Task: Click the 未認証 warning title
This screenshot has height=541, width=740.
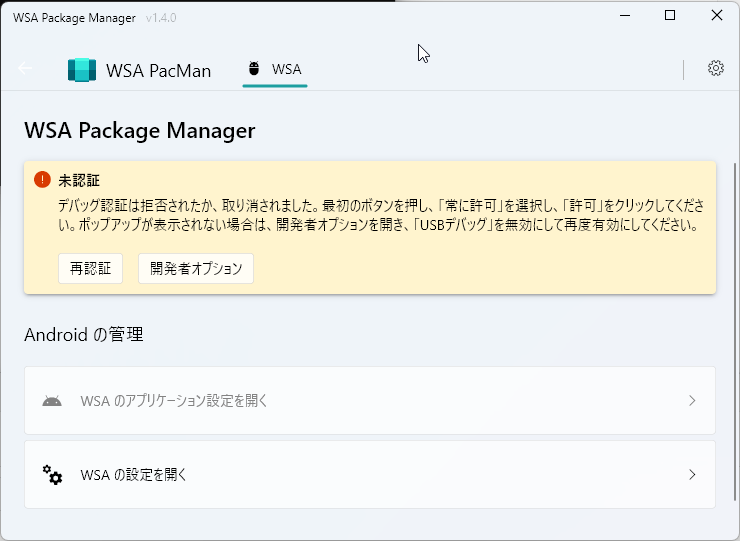Action: click(x=79, y=180)
